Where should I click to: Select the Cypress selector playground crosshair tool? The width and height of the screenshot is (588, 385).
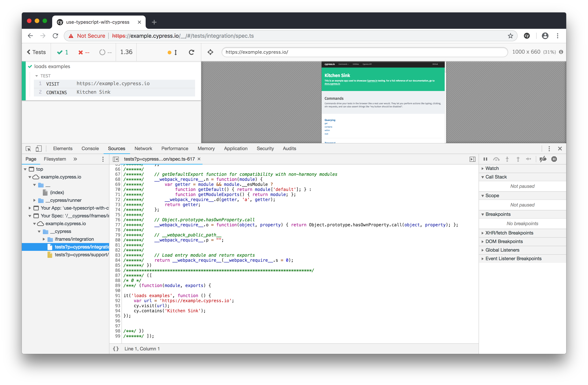pos(210,52)
